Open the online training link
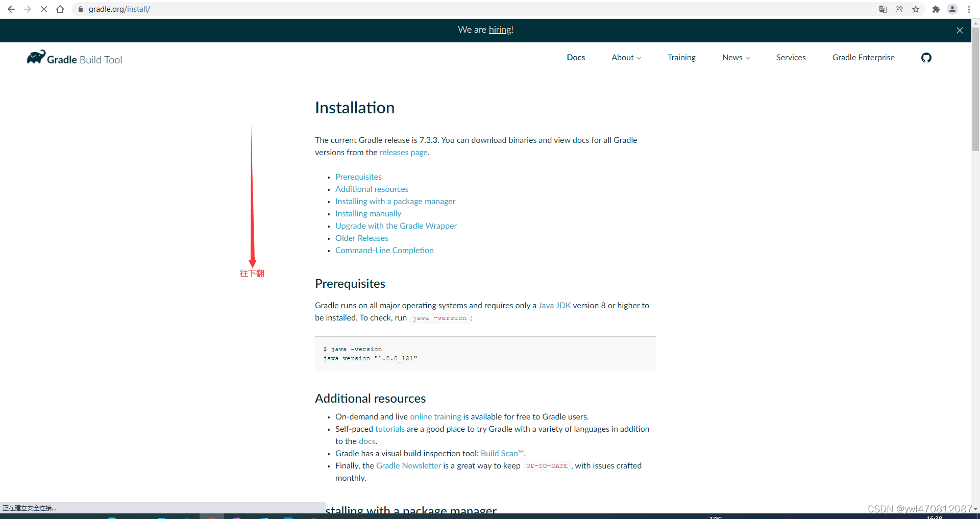This screenshot has width=980, height=519. click(x=435, y=417)
